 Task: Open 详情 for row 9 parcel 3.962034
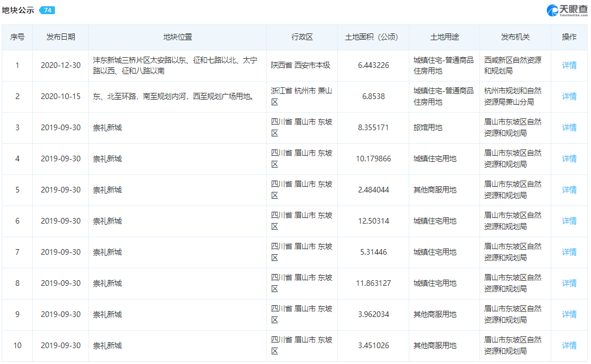point(569,314)
